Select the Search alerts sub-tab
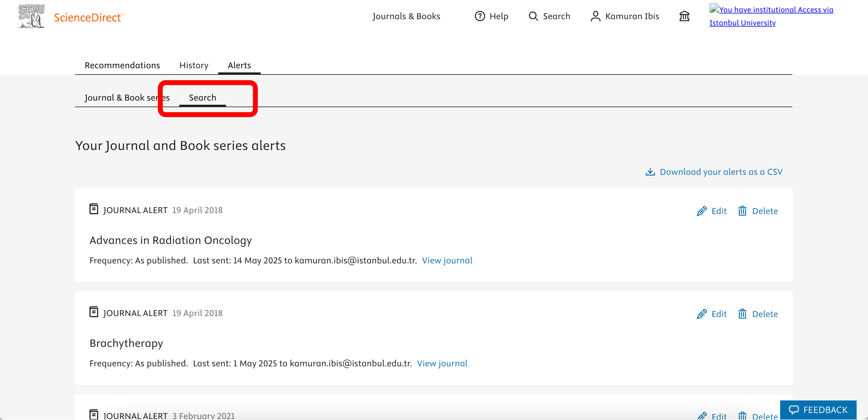The image size is (868, 420). point(202,98)
